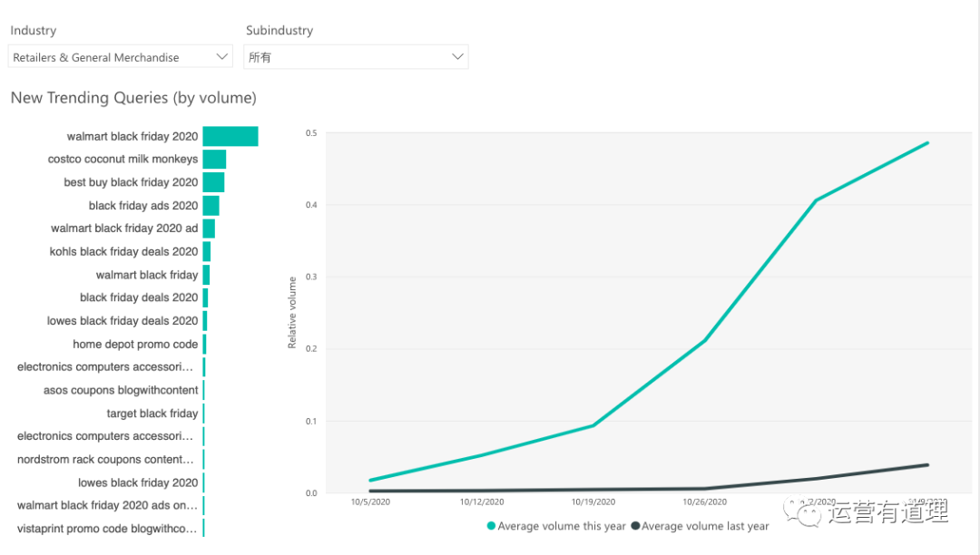
Task: Click best buy black friday 2020 bar
Action: coord(213,182)
